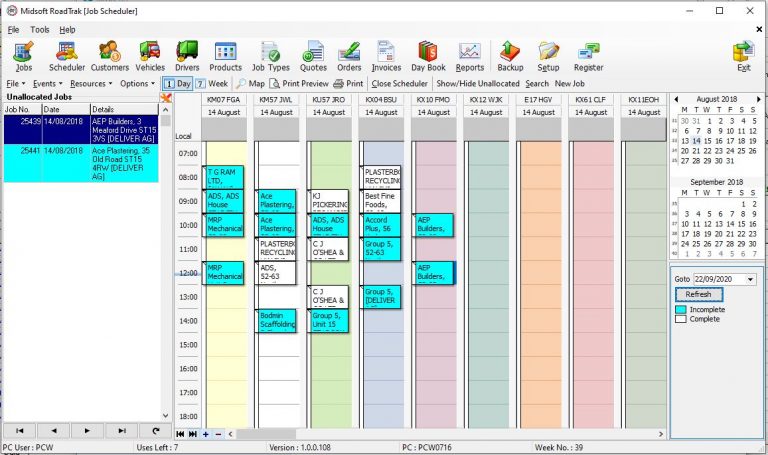Launch the Backup icon

coord(510,56)
